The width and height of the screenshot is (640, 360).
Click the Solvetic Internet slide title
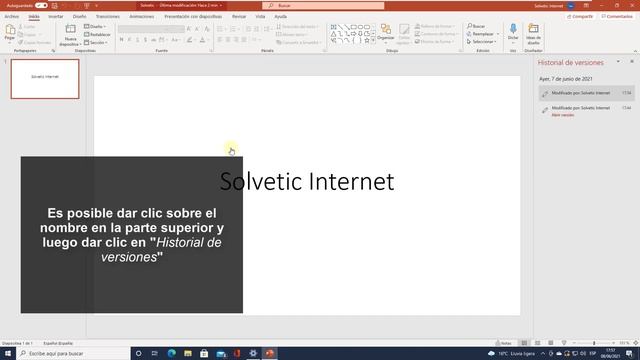click(307, 181)
